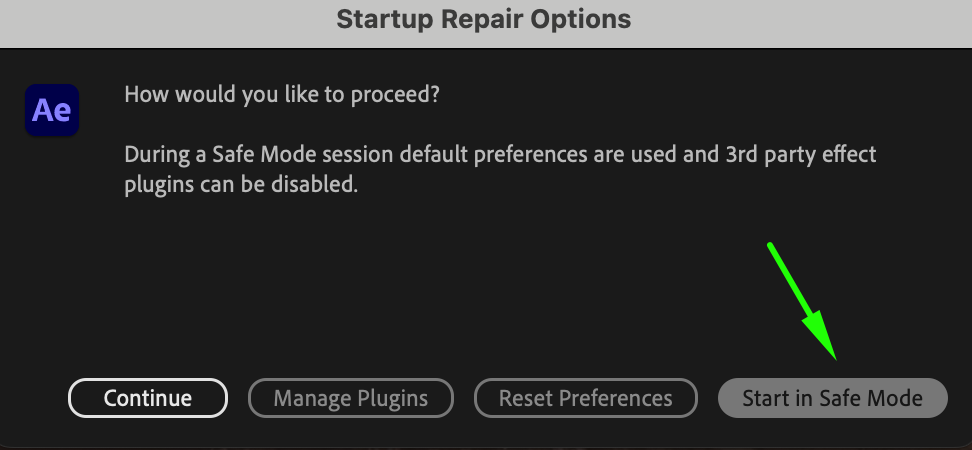
Task: Choose Reset Preferences
Action: [x=586, y=398]
